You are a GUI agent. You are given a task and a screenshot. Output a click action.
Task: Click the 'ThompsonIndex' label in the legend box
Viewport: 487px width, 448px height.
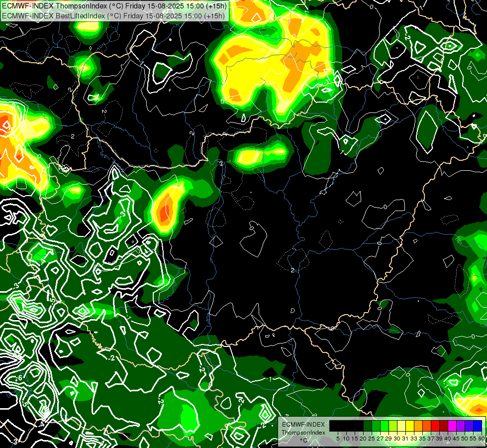303,433
